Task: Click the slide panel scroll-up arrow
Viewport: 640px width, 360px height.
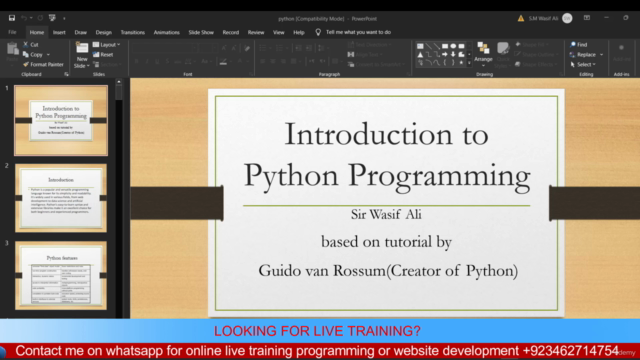Action: (x=119, y=82)
